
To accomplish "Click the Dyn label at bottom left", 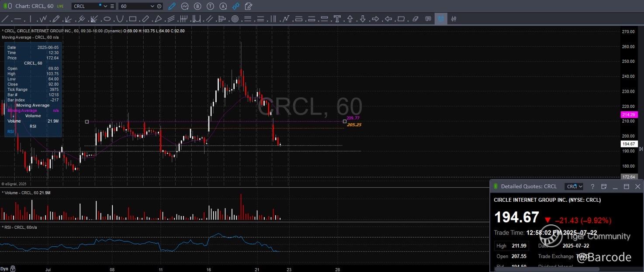I will [x=4, y=269].
